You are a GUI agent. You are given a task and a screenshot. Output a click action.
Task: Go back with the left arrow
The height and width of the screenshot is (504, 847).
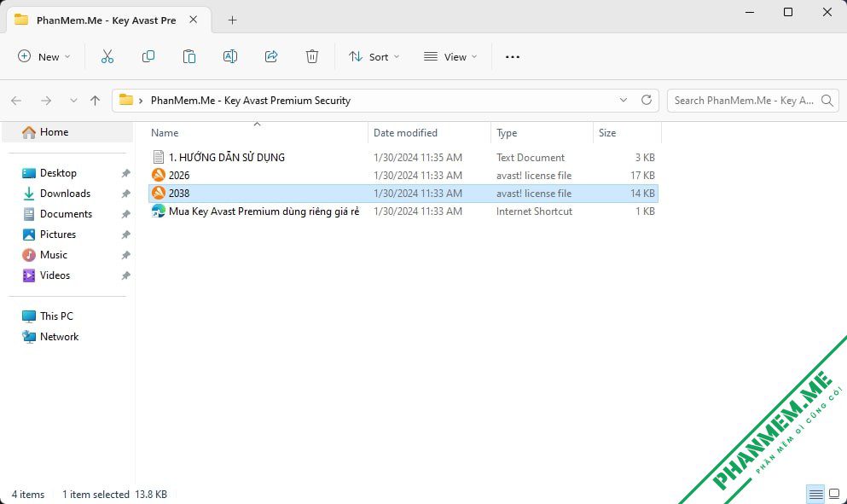[16, 101]
